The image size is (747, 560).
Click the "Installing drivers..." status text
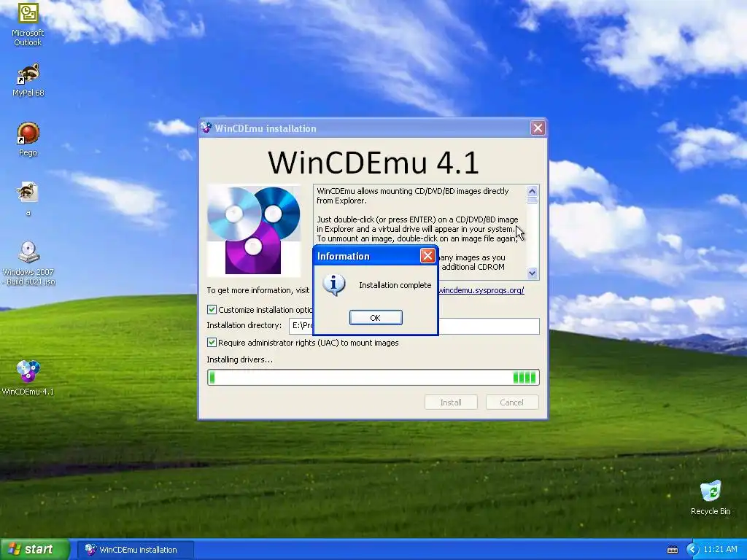[x=239, y=359]
